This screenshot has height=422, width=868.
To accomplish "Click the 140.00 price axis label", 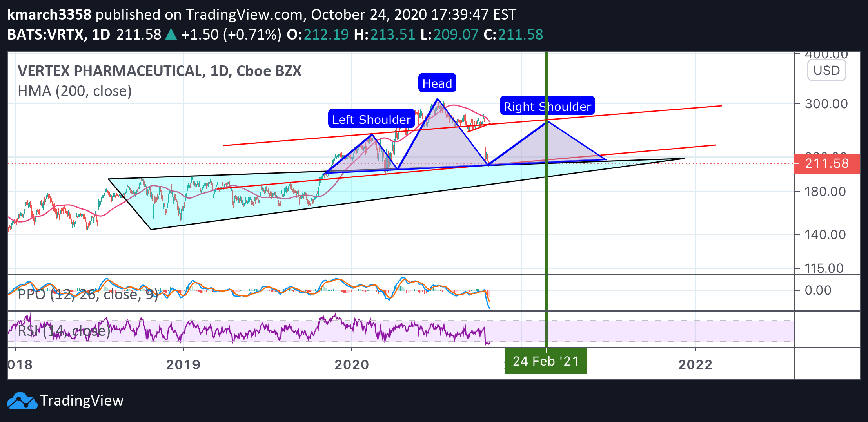I will (x=825, y=235).
